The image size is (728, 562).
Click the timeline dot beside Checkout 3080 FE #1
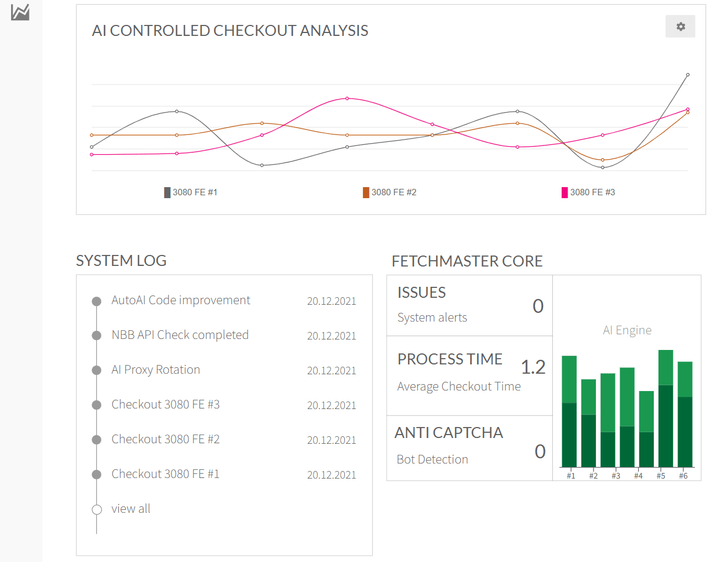pyautogui.click(x=97, y=475)
